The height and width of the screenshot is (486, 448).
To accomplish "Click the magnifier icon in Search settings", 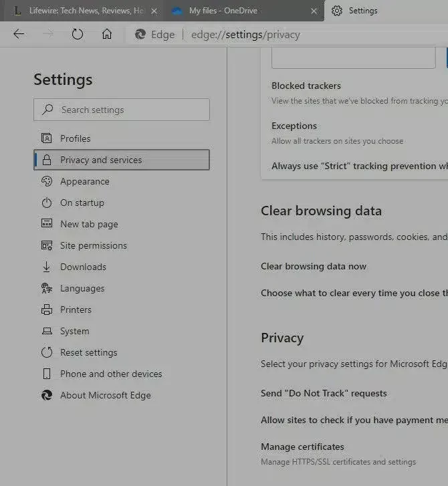I will click(47, 110).
